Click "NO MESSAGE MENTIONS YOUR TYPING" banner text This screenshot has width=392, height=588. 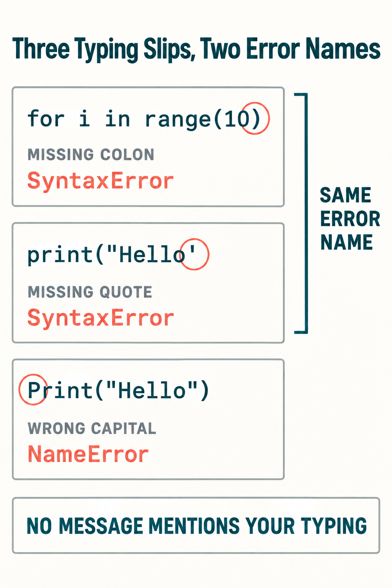(197, 526)
